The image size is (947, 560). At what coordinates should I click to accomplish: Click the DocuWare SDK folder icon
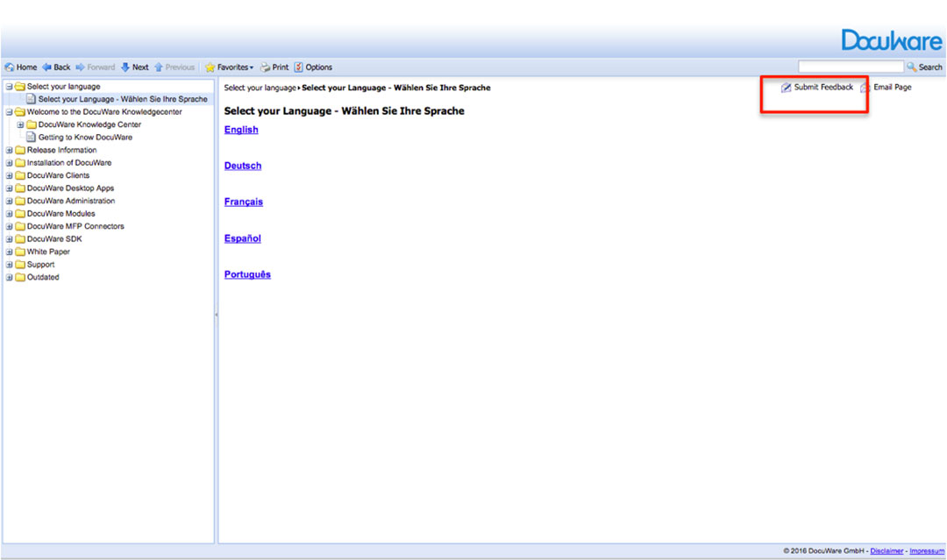coord(20,239)
